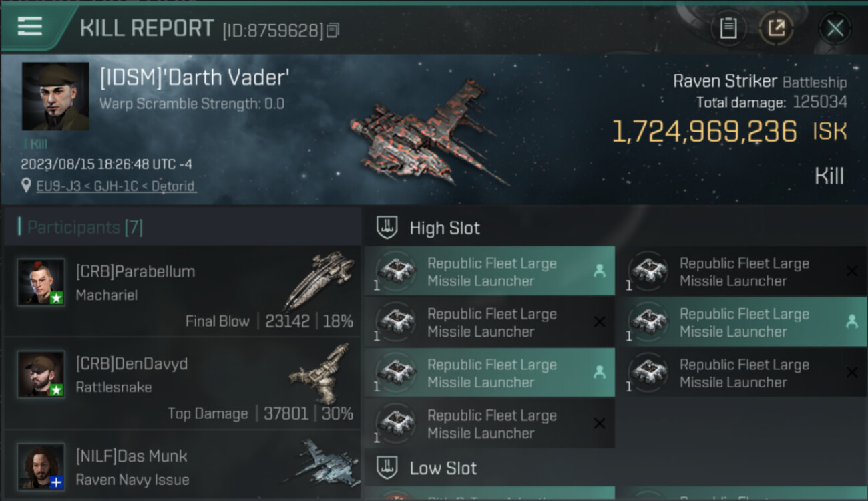Click the X on top-right missile launcher
868x501 pixels.
point(852,271)
